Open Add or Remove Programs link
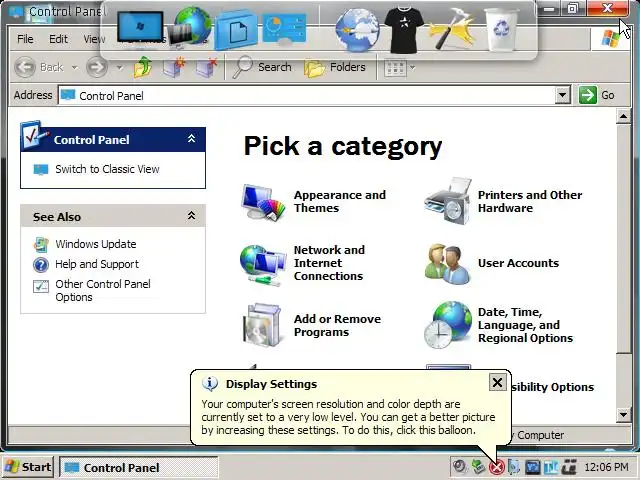Screen dimensions: 640x480 click(337, 325)
